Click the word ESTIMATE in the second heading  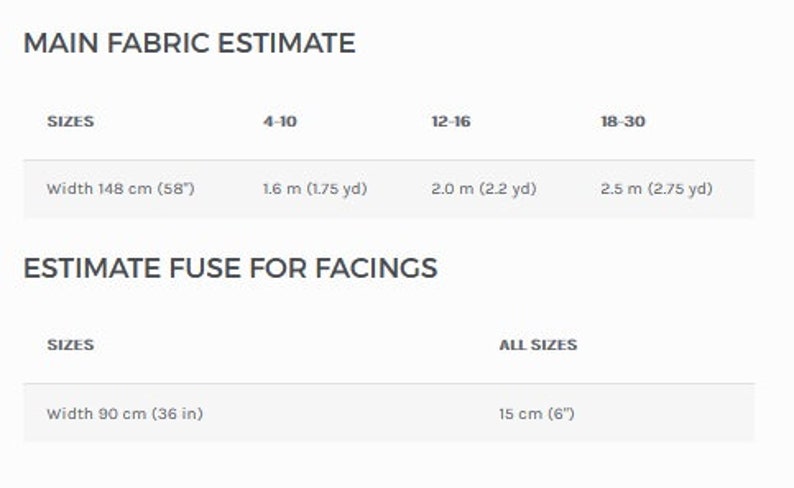click(92, 268)
